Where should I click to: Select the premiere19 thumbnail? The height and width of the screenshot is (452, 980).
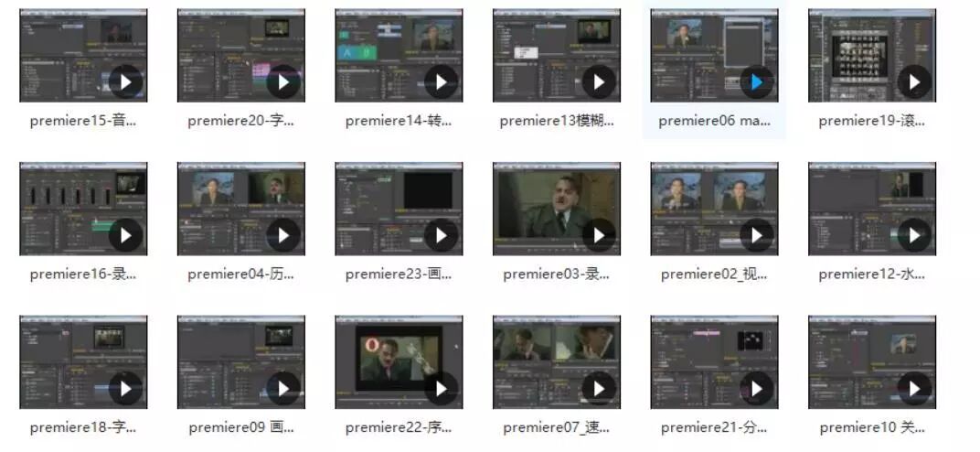coord(872,55)
